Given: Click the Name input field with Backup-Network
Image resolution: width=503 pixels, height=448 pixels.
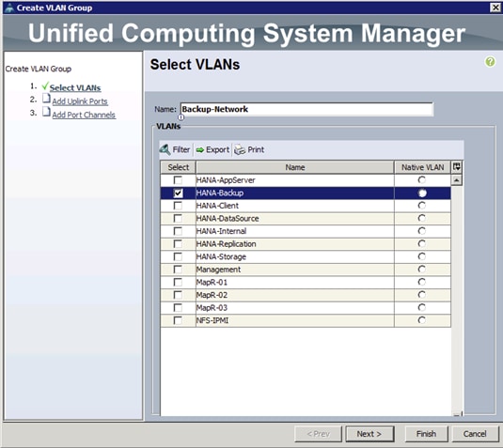Looking at the screenshot, I should pyautogui.click(x=307, y=109).
